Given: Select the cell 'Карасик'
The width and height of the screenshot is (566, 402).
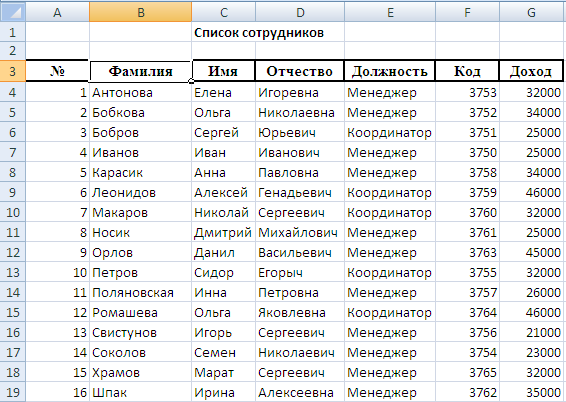Looking at the screenshot, I should pyautogui.click(x=140, y=172).
